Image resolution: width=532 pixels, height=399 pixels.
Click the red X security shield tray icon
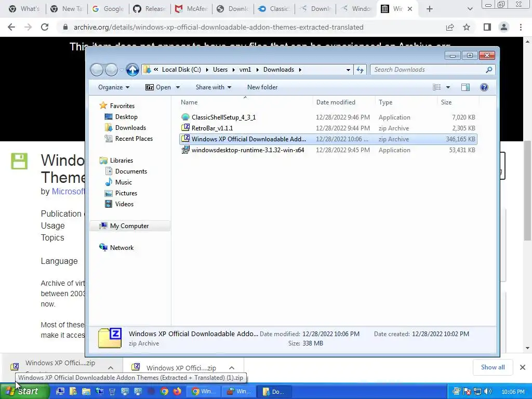pyautogui.click(x=467, y=392)
